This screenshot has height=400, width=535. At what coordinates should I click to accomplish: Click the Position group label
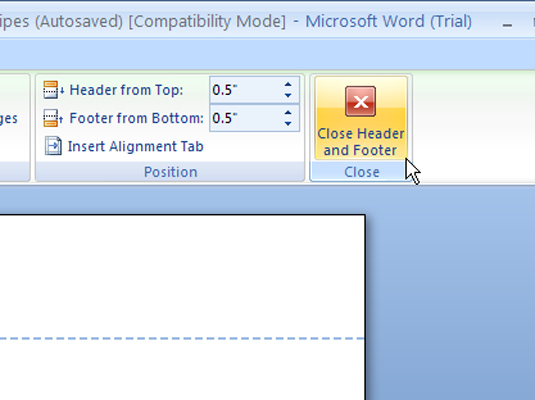click(171, 172)
